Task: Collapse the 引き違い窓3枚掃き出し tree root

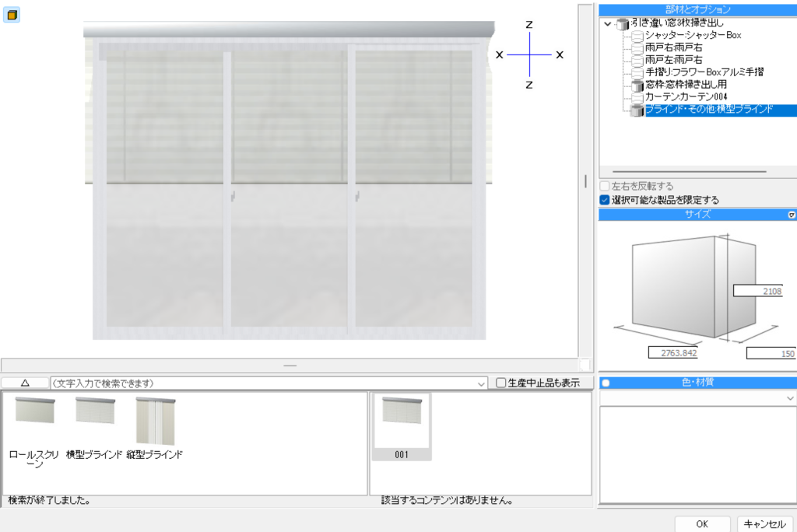Action: click(x=607, y=24)
